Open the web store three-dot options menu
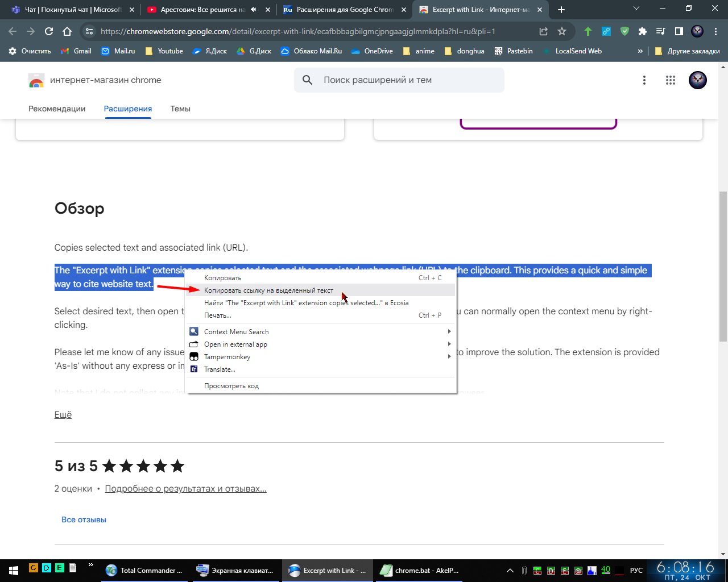This screenshot has width=728, height=582. point(644,80)
